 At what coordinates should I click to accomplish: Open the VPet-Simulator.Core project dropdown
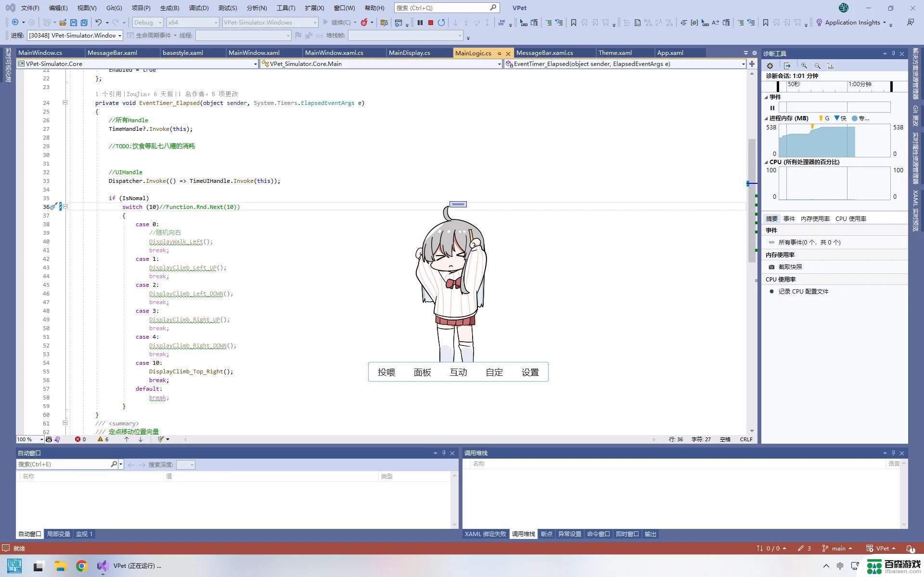137,64
